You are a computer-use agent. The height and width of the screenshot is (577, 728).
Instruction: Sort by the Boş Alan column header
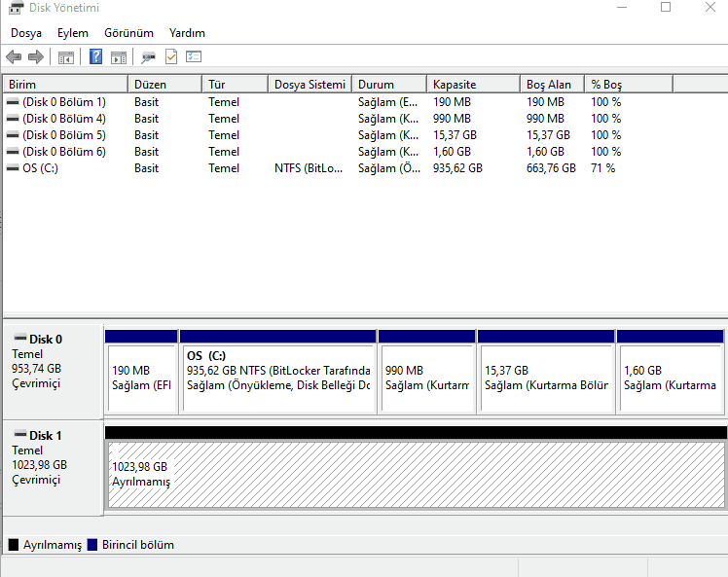click(x=552, y=85)
